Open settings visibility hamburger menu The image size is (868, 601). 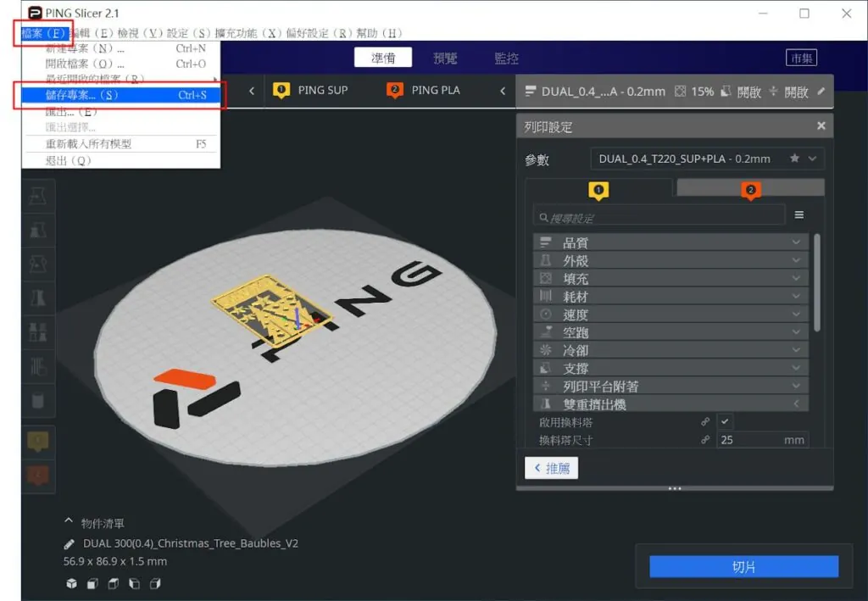click(798, 214)
